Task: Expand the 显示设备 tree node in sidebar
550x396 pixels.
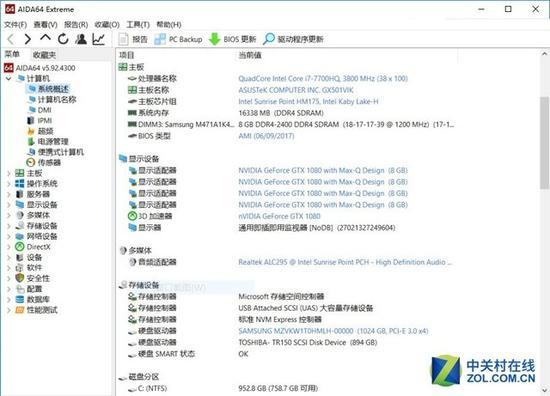Action: (x=9, y=204)
